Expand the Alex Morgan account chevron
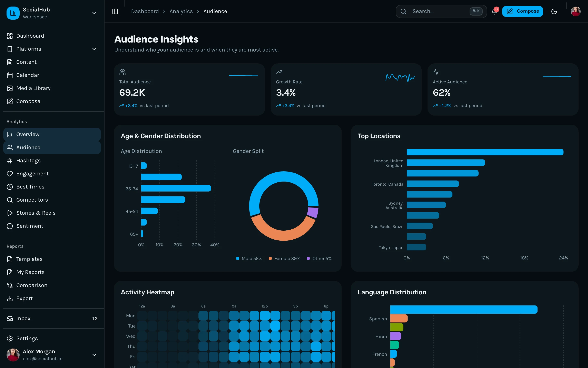 pos(94,355)
